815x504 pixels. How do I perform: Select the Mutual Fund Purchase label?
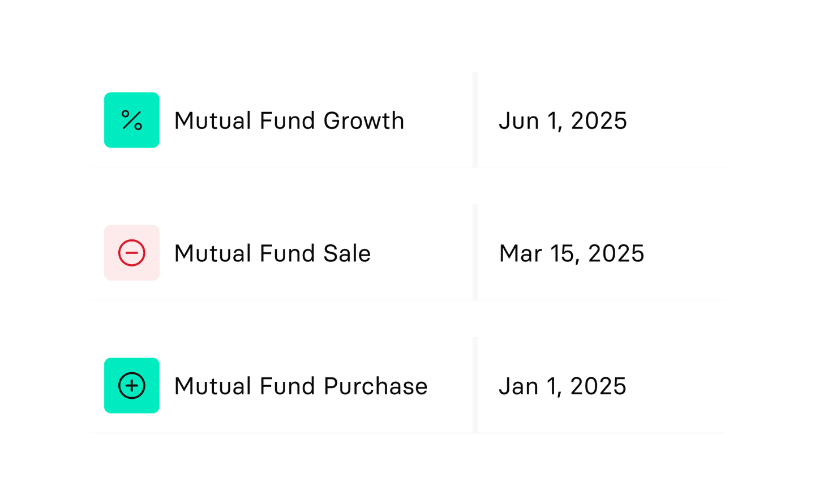[302, 385]
